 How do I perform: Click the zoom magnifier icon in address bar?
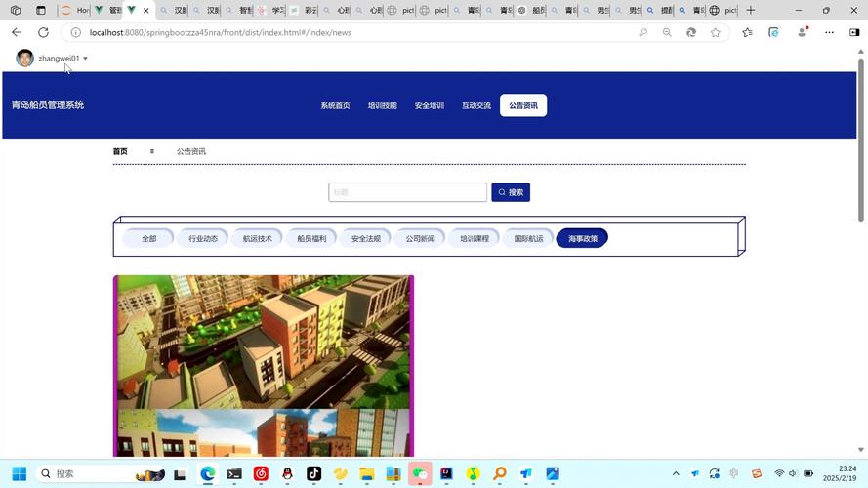[x=667, y=32]
